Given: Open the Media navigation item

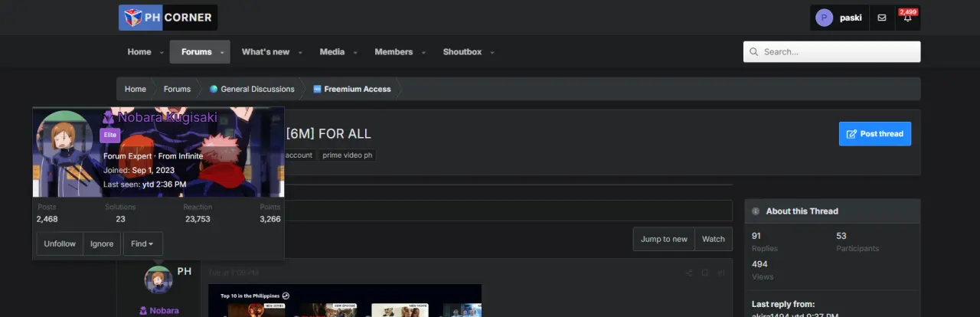Looking at the screenshot, I should pos(332,52).
